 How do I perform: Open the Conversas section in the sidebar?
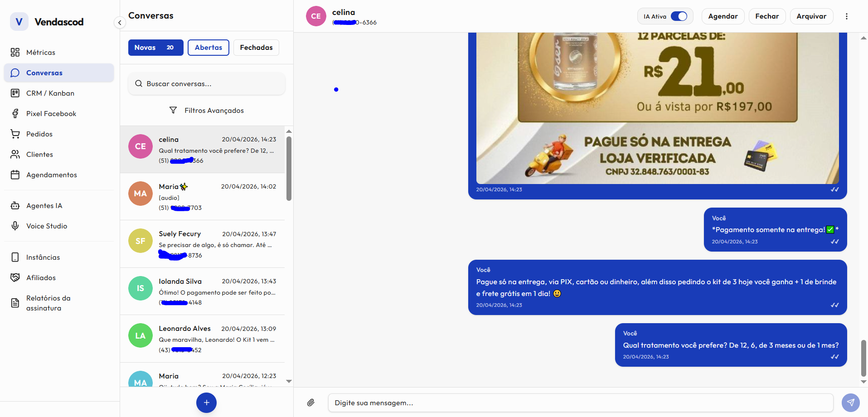[x=44, y=73]
